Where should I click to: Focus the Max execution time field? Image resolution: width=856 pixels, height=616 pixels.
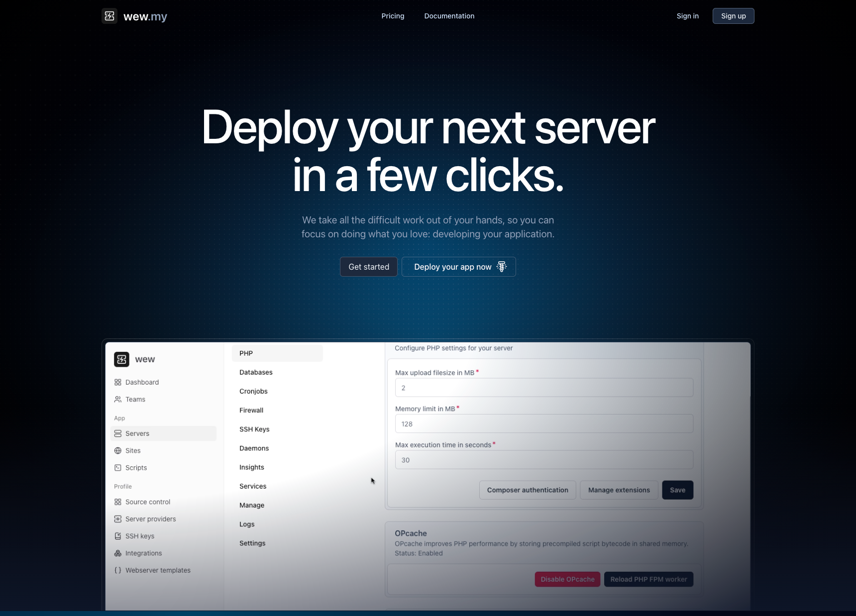coord(544,460)
